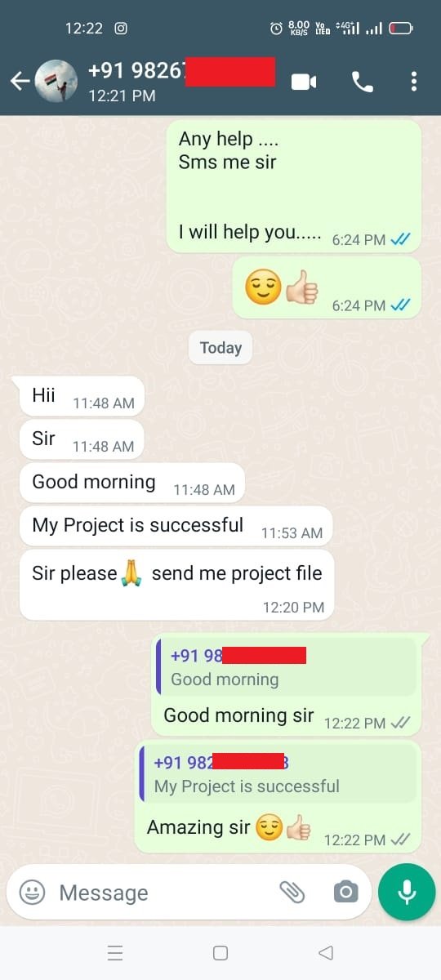Tap the quoted "My Project is successful" preview
This screenshot has height=980, width=441.
pos(278,774)
